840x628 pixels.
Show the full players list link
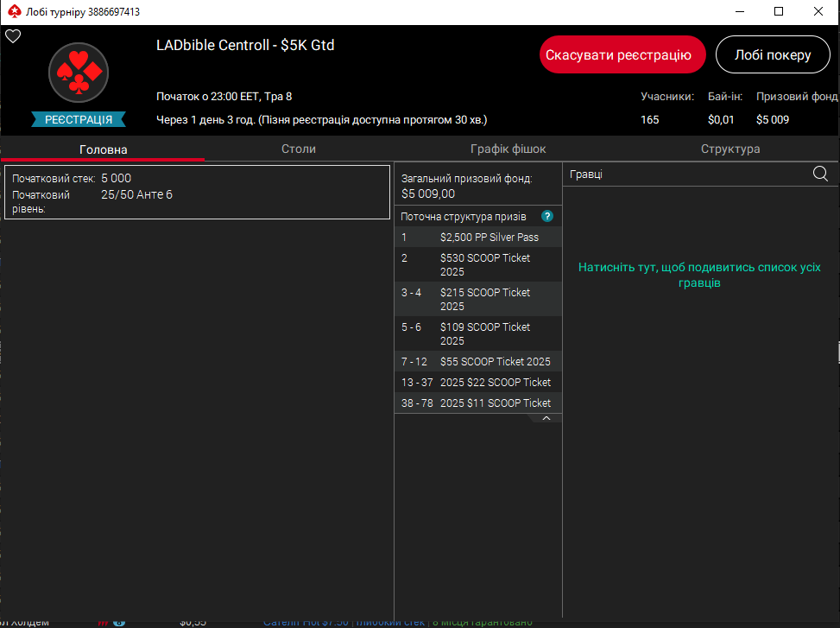(x=699, y=275)
